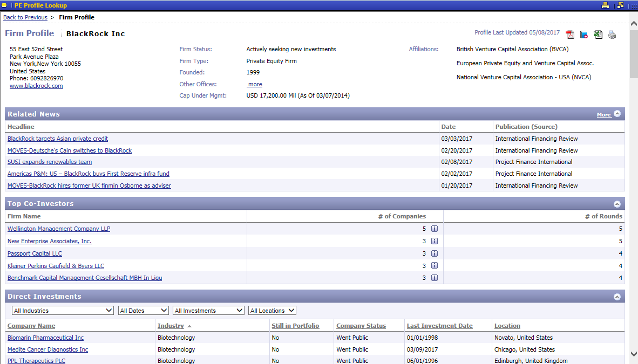Open the www.blackrock.com website link
The width and height of the screenshot is (638, 364).
click(36, 86)
